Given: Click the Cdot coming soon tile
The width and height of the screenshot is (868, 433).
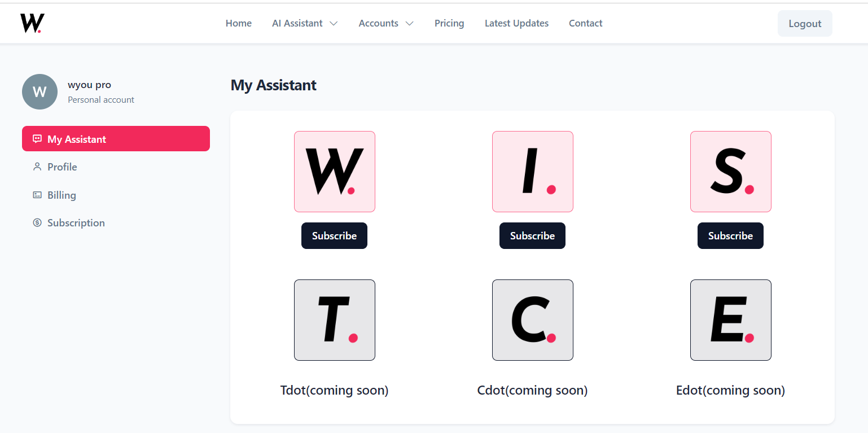Looking at the screenshot, I should point(533,320).
